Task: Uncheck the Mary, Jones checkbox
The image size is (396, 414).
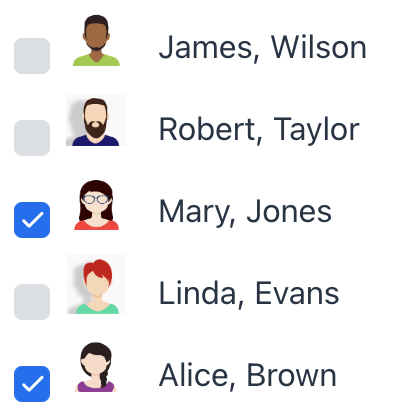Action: 32,220
